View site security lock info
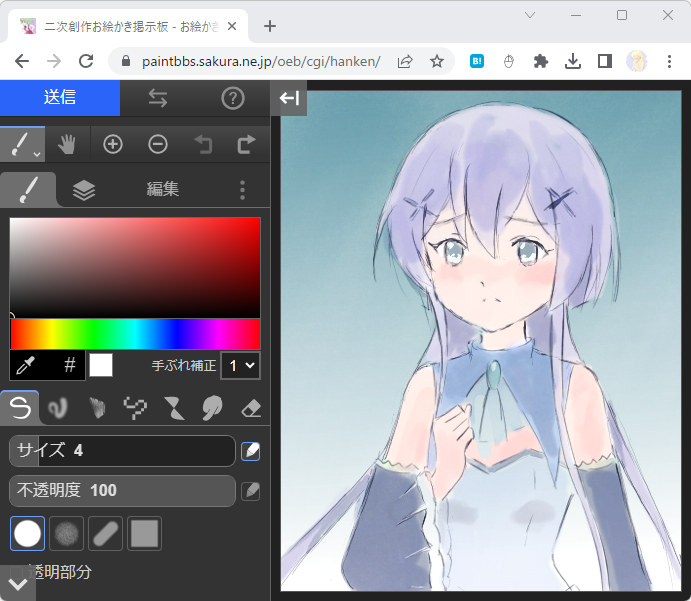Image resolution: width=691 pixels, height=601 pixels. 126,61
